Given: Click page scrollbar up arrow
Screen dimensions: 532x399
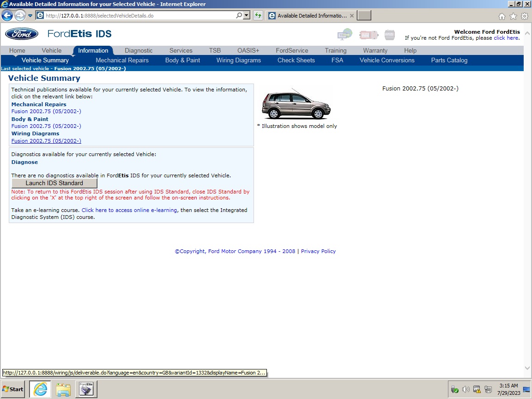Looking at the screenshot, I should [x=527, y=33].
